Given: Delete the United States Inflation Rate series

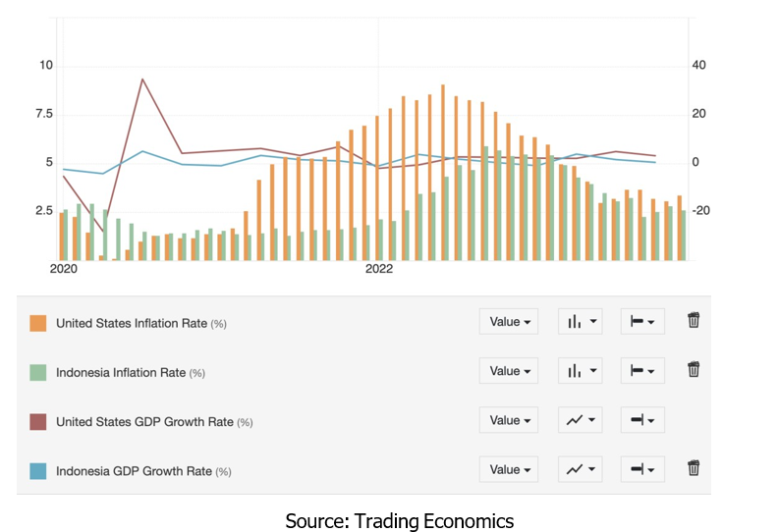Looking at the screenshot, I should [693, 320].
